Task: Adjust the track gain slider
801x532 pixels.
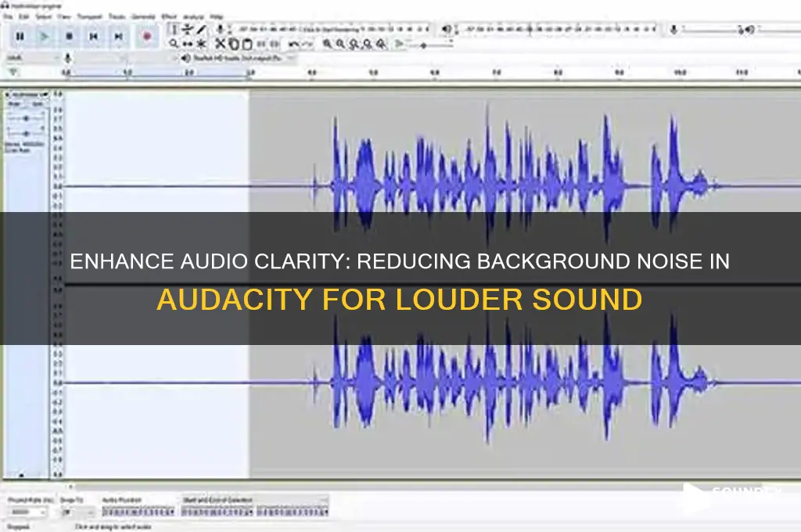Action: click(27, 119)
